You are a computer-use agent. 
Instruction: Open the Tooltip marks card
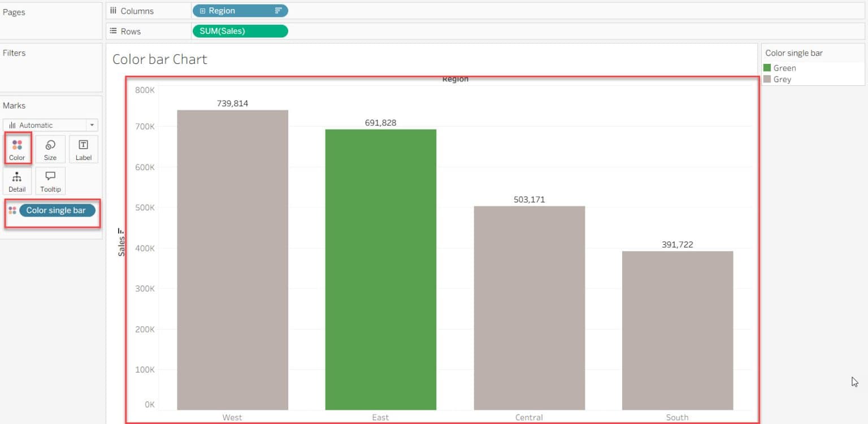click(x=50, y=181)
